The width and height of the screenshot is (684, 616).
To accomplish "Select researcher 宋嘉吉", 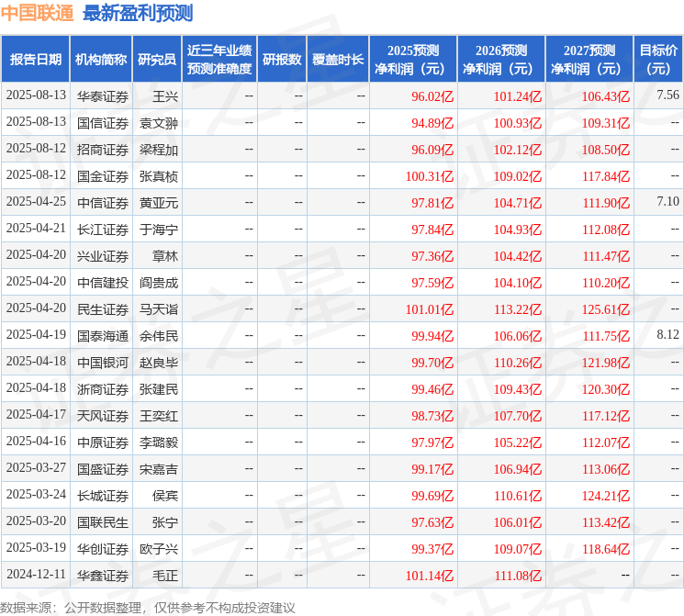I will (x=158, y=469).
